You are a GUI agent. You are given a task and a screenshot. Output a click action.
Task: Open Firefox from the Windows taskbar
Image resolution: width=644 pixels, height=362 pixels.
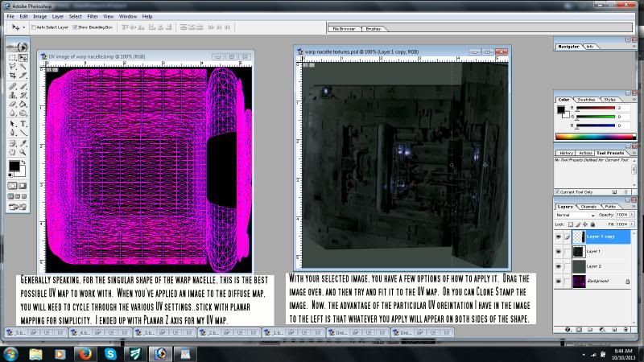point(85,354)
